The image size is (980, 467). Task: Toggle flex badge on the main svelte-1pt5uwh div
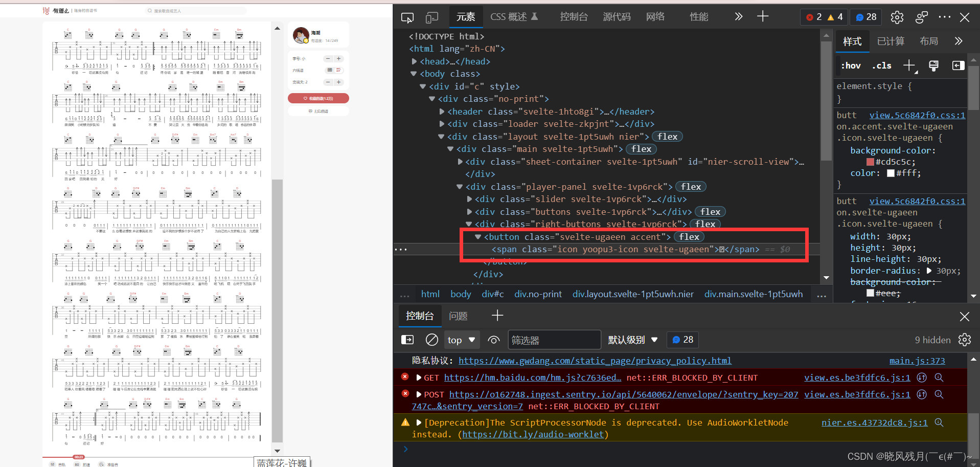(641, 149)
